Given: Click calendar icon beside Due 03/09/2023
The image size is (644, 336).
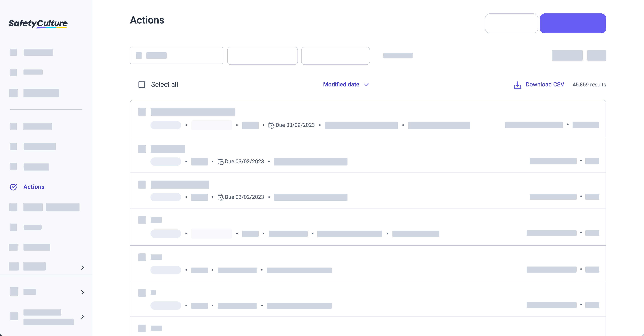Looking at the screenshot, I should [x=271, y=125].
